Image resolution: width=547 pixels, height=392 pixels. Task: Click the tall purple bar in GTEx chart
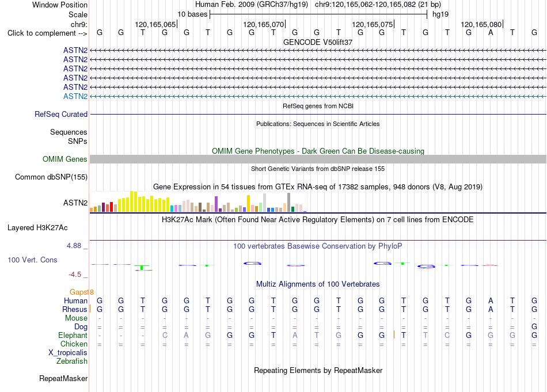[216, 204]
